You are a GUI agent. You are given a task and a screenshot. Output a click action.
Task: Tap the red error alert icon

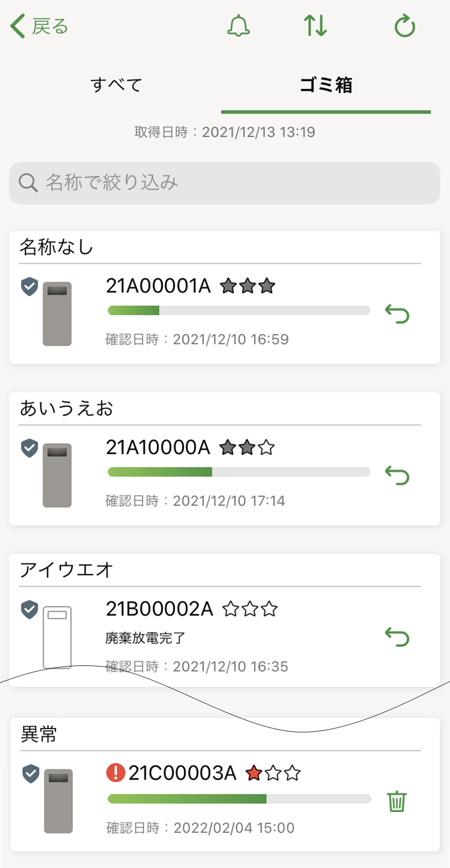tap(116, 773)
